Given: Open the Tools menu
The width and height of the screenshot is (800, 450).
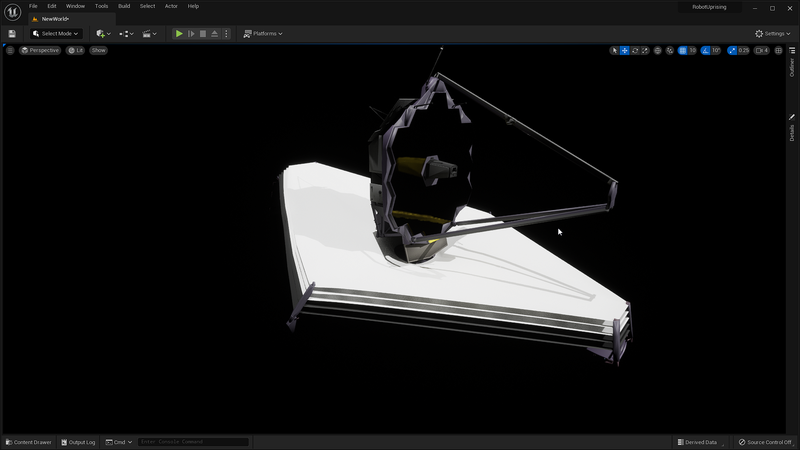Looking at the screenshot, I should [x=101, y=6].
